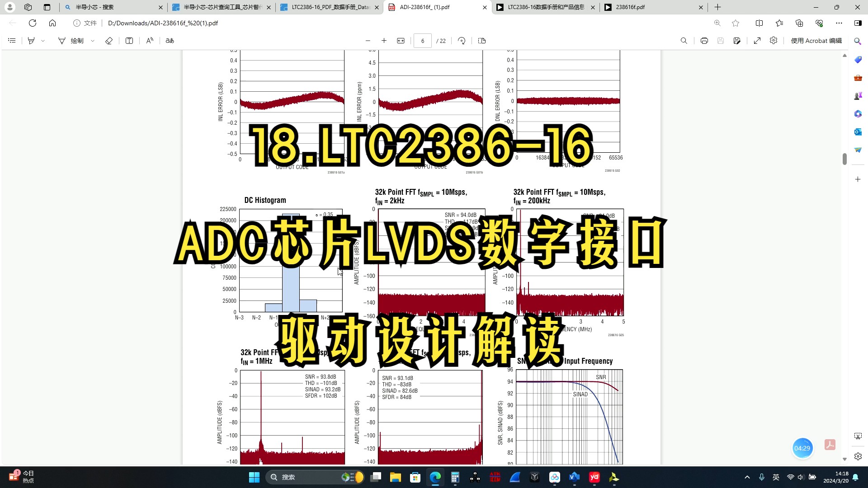
Task: Switch to 238616f.pdf tab
Action: click(654, 7)
